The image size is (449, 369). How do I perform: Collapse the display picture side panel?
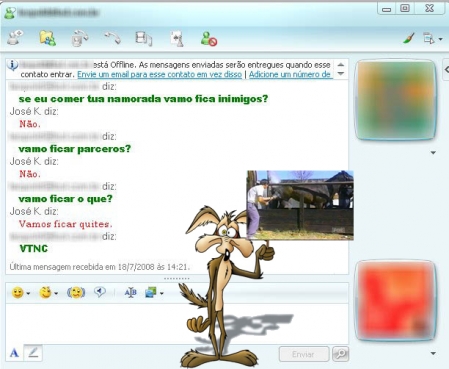point(446,70)
